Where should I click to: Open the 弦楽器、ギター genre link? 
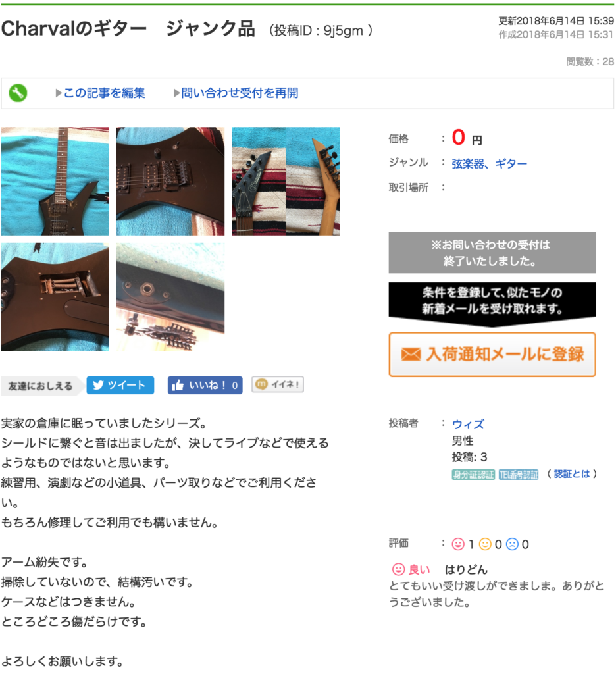point(489,163)
